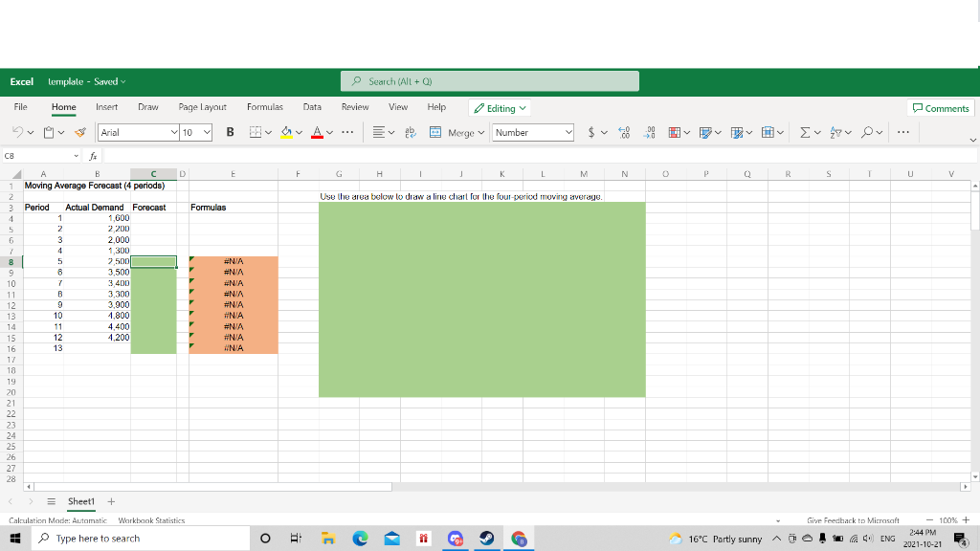Open the Comments panel
Image resolution: width=980 pixels, height=551 pixels.
tap(940, 108)
